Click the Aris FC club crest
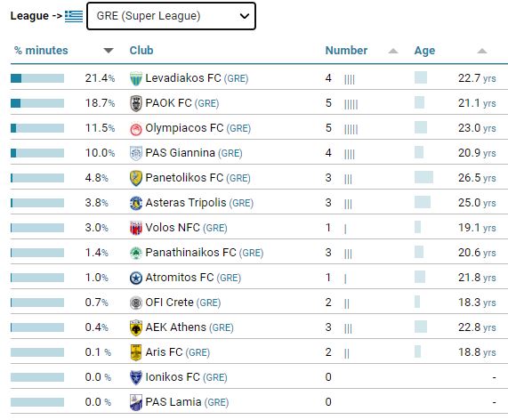 [136, 352]
